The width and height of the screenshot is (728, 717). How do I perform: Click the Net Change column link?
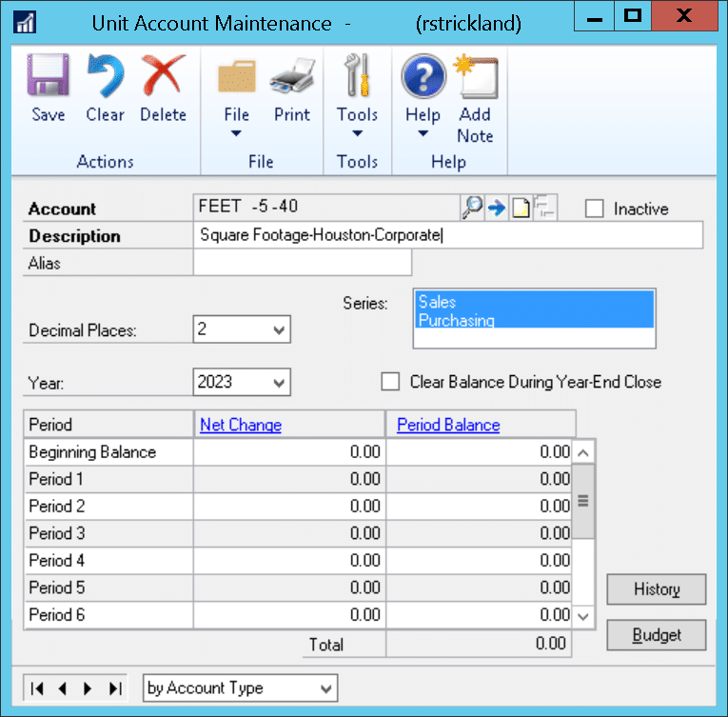coord(241,426)
